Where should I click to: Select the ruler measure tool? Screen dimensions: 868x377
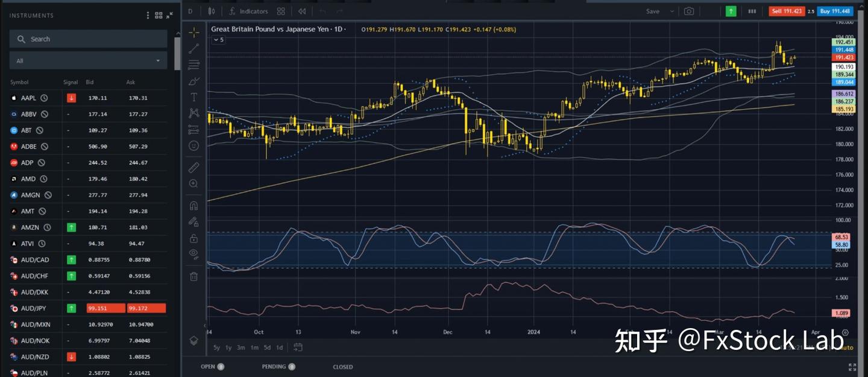(x=193, y=166)
